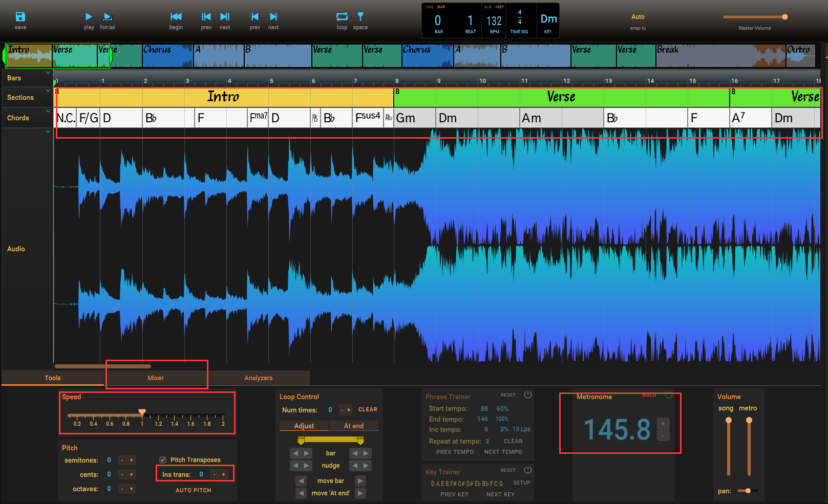Start playback with the play icon
The width and height of the screenshot is (828, 504).
[89, 17]
